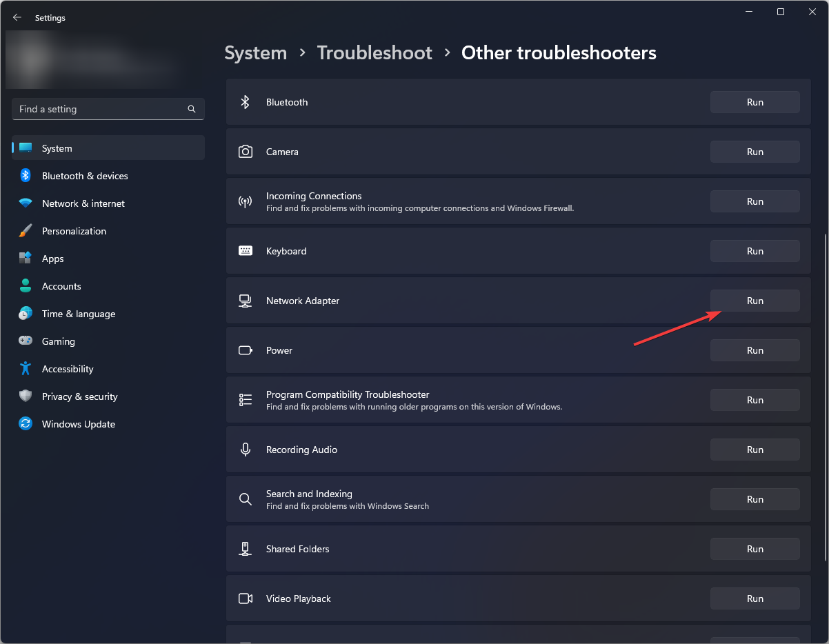The height and width of the screenshot is (644, 829).
Task: Go to Personalization settings
Action: point(74,231)
